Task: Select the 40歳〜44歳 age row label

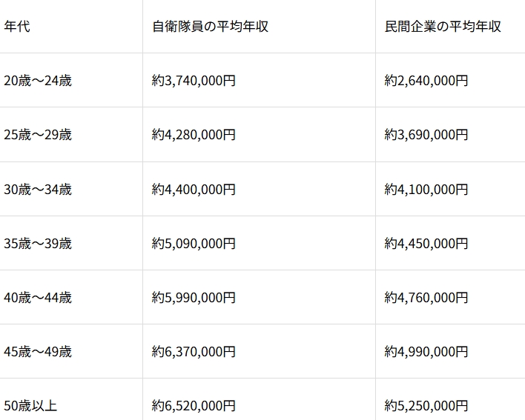Action: 38,297
